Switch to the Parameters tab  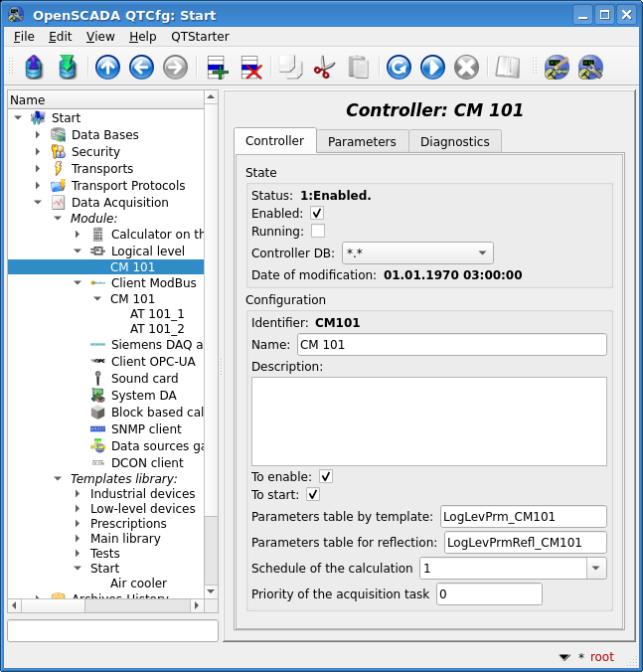[x=362, y=141]
